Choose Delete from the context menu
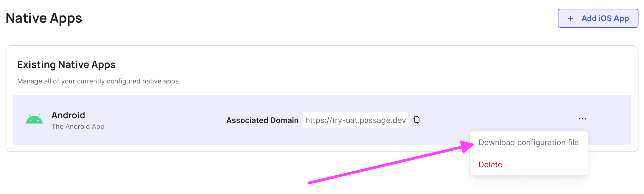 coord(490,164)
